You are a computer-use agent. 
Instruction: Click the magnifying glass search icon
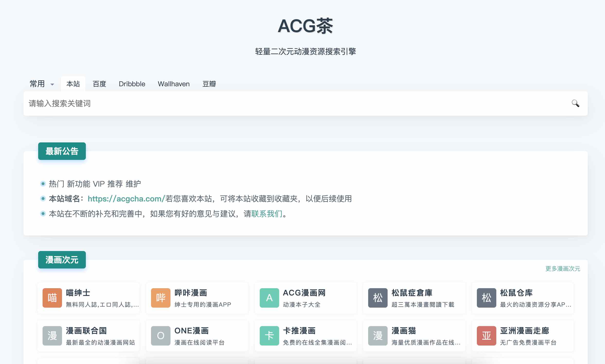point(575,103)
